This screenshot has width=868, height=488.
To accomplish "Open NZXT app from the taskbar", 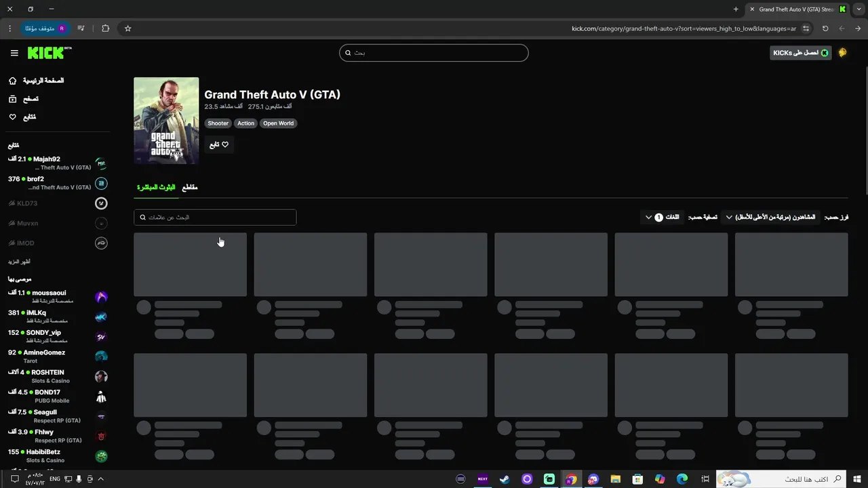I will pyautogui.click(x=483, y=479).
